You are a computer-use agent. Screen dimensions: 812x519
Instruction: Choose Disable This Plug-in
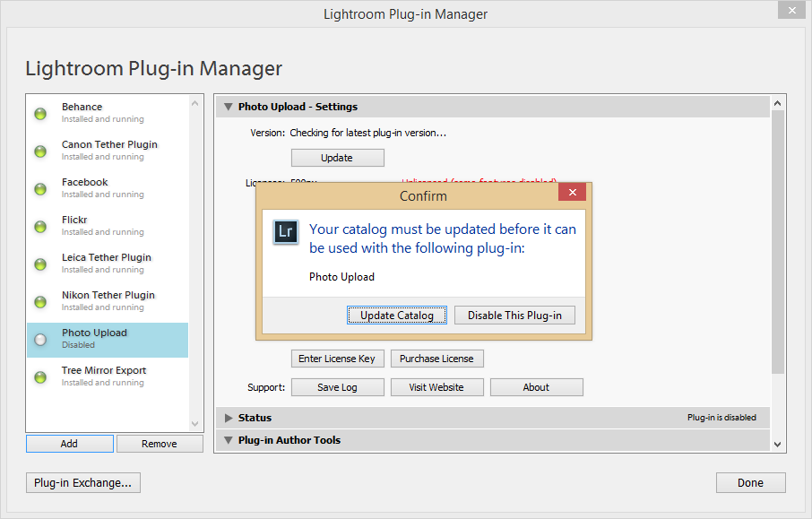click(514, 316)
